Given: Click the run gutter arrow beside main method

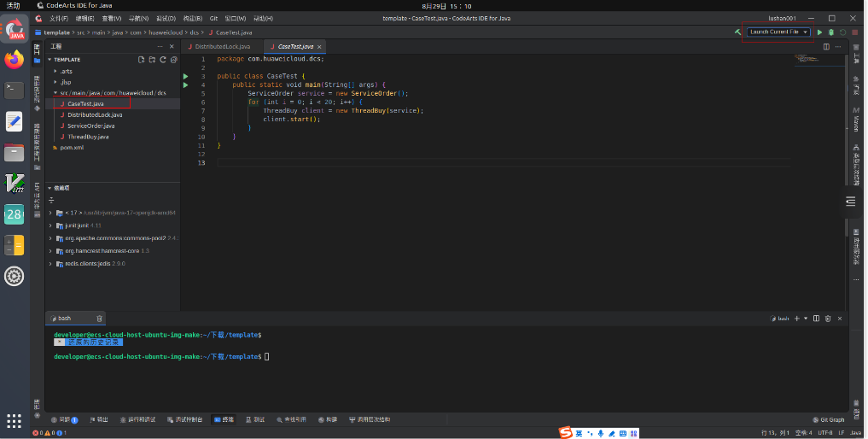Looking at the screenshot, I should 186,85.
